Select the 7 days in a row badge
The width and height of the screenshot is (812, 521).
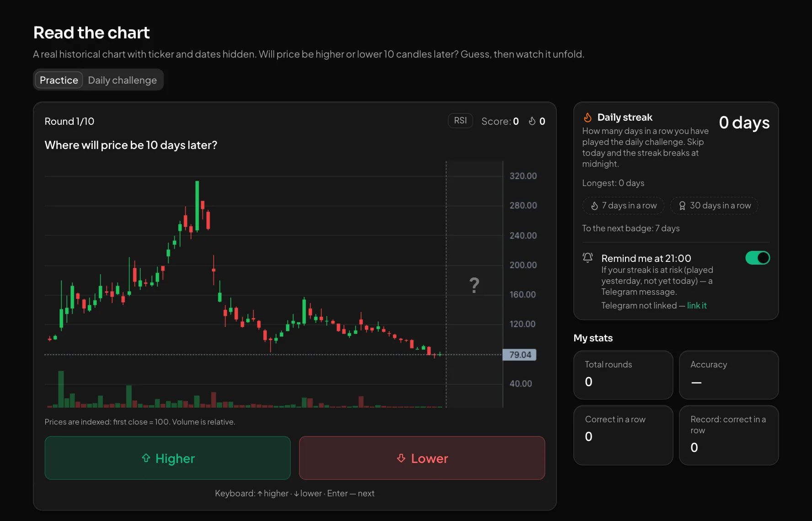tap(624, 206)
